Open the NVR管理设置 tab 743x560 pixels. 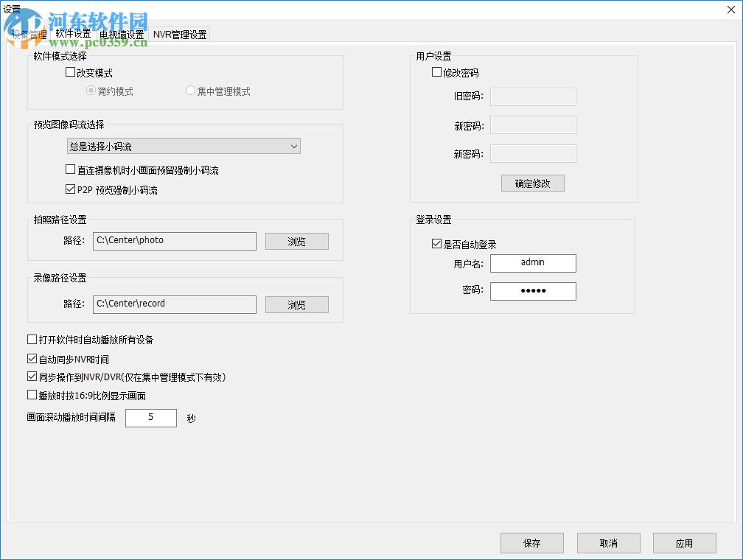click(x=180, y=35)
